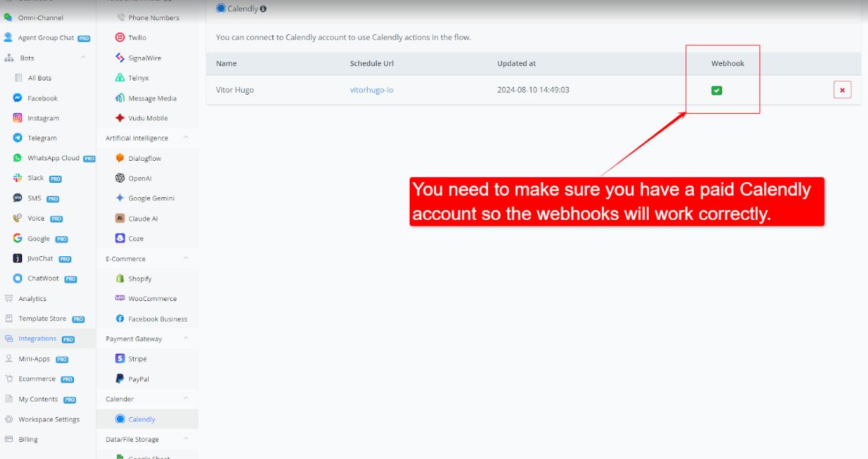Screen dimensions: 868x459
Task: Delete the Vitor Hugo Calendly account
Action: tap(842, 90)
